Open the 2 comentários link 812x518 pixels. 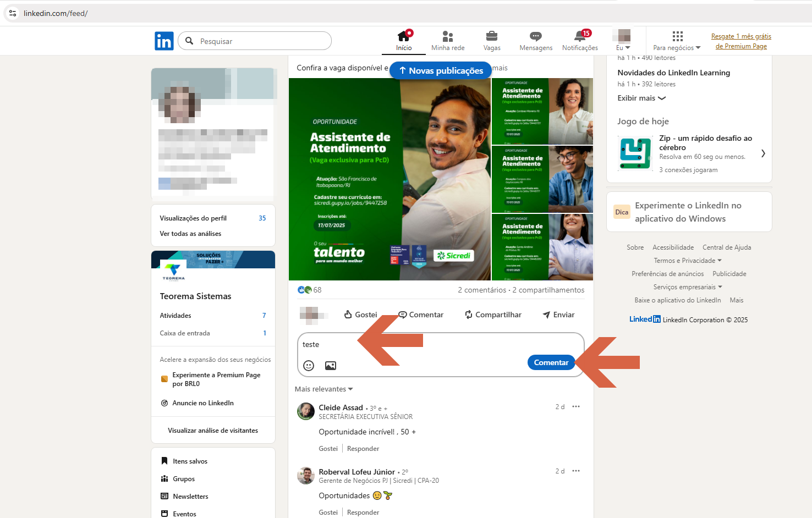pyautogui.click(x=482, y=290)
